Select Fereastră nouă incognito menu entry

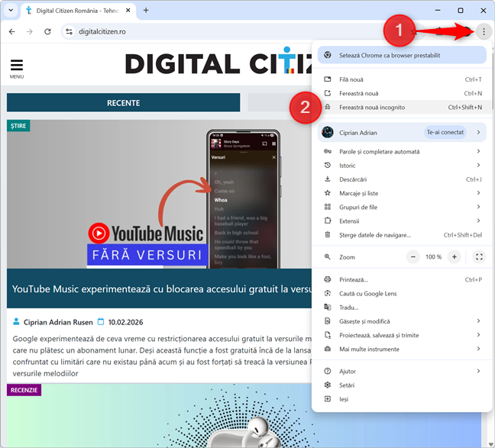[x=402, y=108]
